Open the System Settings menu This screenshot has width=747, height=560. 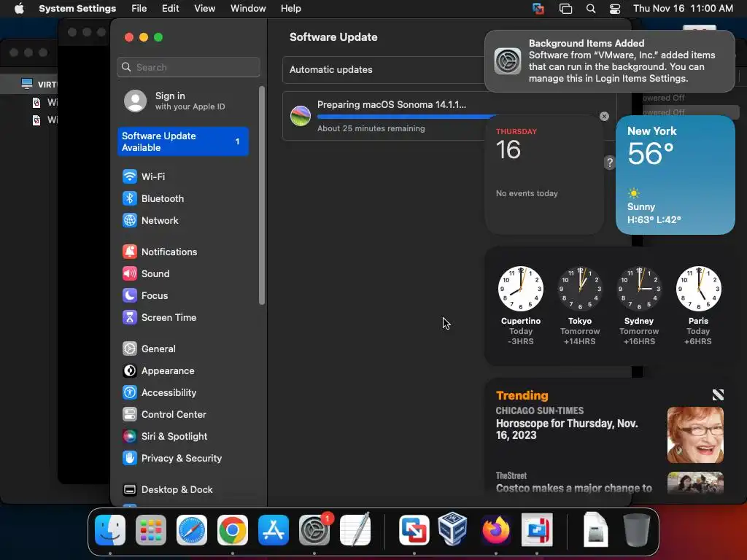coord(77,9)
